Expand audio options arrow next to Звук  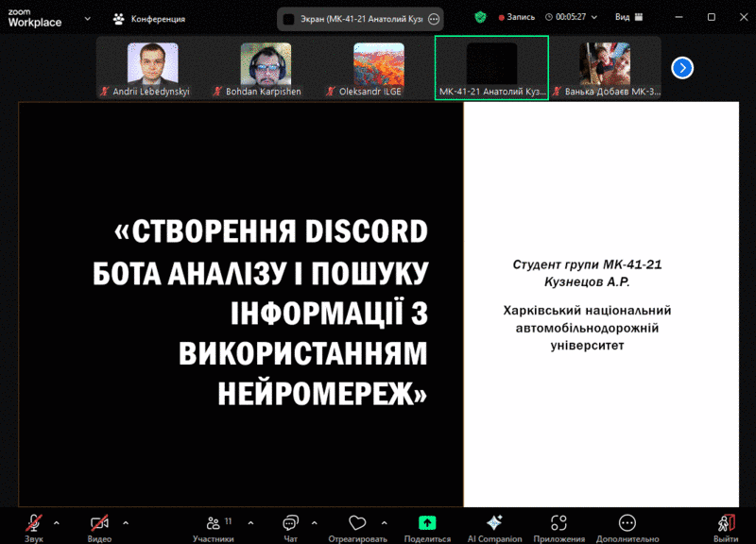click(57, 523)
